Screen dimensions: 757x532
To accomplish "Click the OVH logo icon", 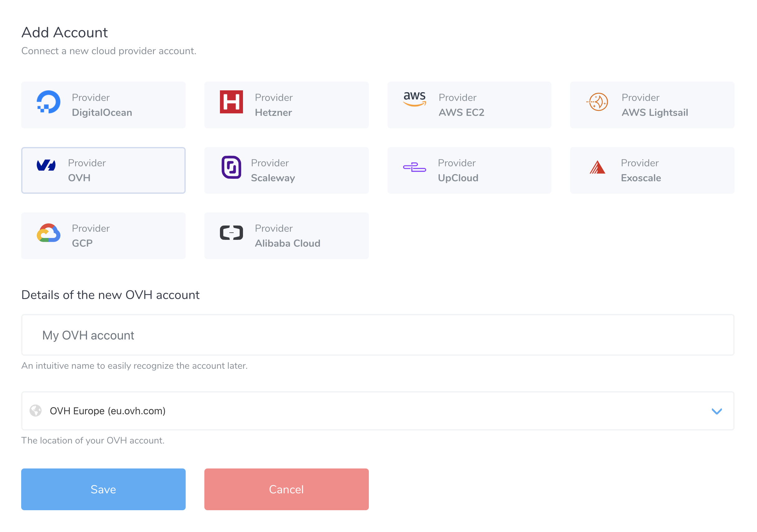I will tap(46, 165).
